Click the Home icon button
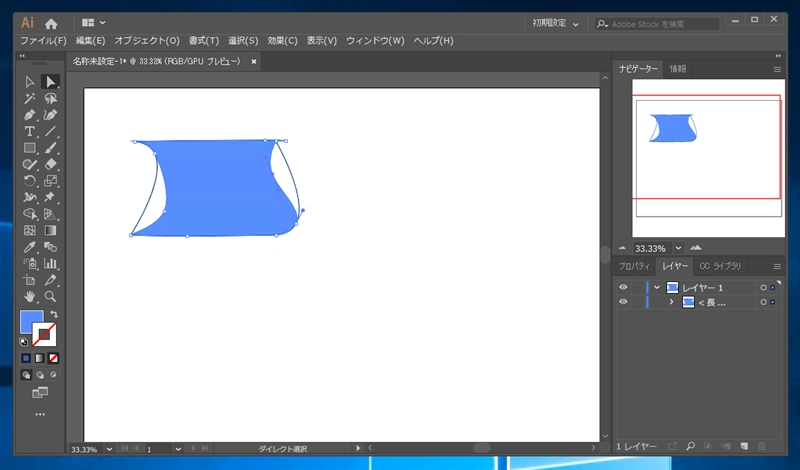Viewport: 800px width, 470px height. point(51,23)
